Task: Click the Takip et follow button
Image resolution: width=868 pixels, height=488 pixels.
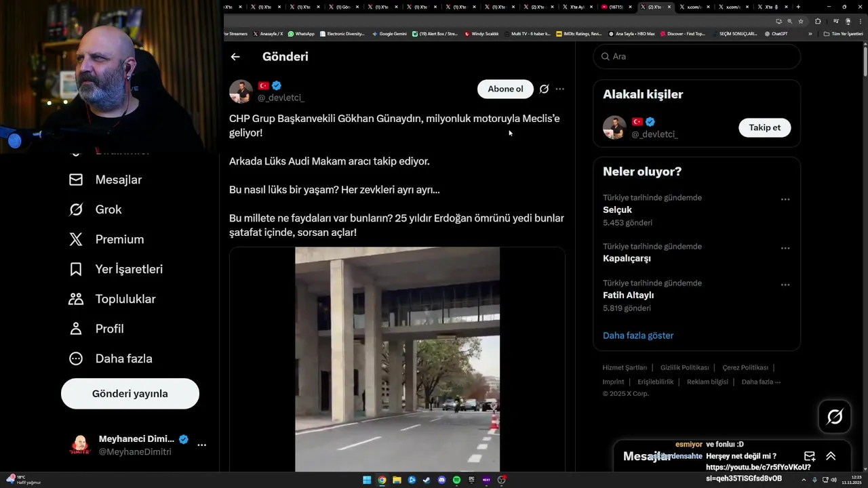Action: (x=764, y=127)
